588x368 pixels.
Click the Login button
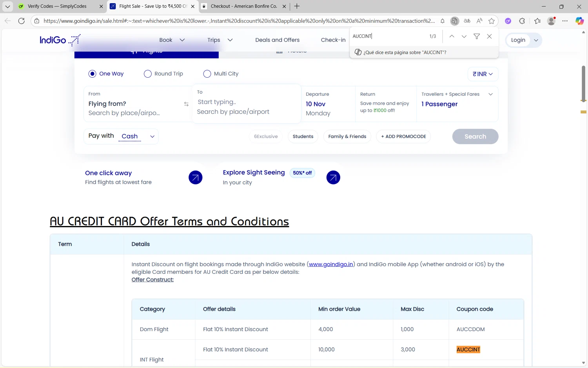(x=518, y=40)
